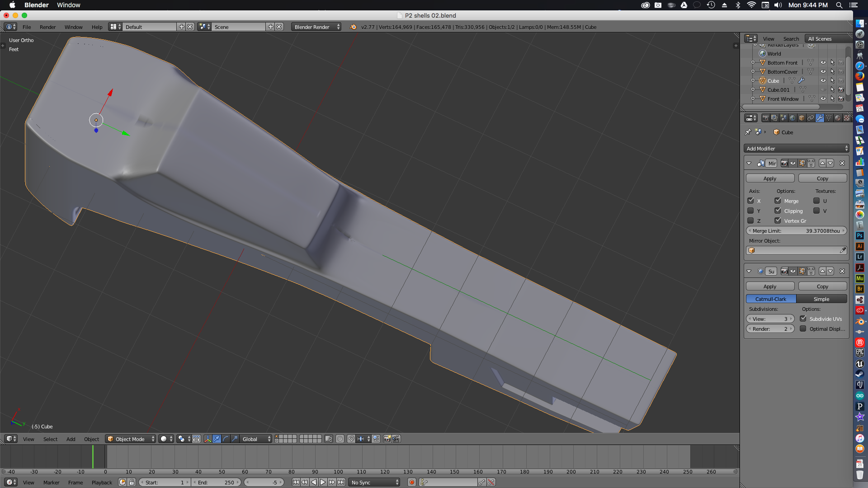Enable the Y axis mirror checkbox

pyautogui.click(x=750, y=211)
